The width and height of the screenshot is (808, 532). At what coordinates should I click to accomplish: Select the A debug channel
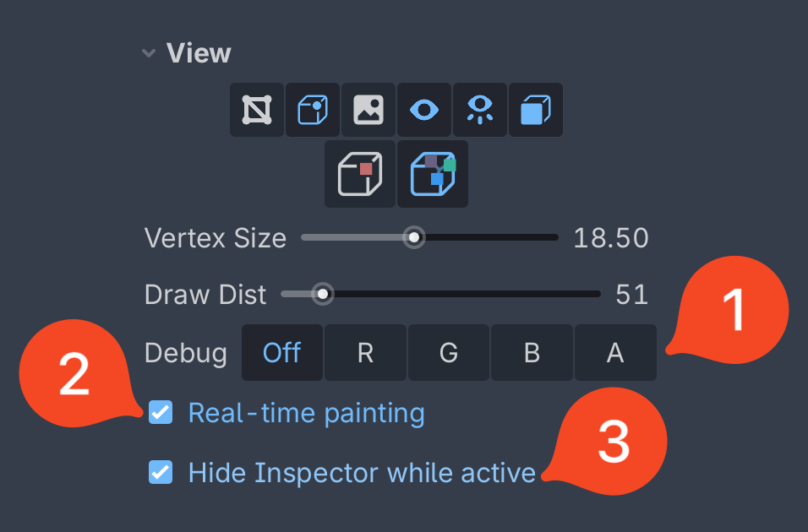(615, 353)
